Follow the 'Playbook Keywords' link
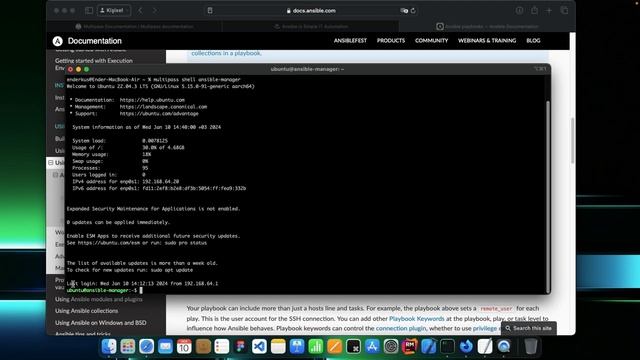 417,318
